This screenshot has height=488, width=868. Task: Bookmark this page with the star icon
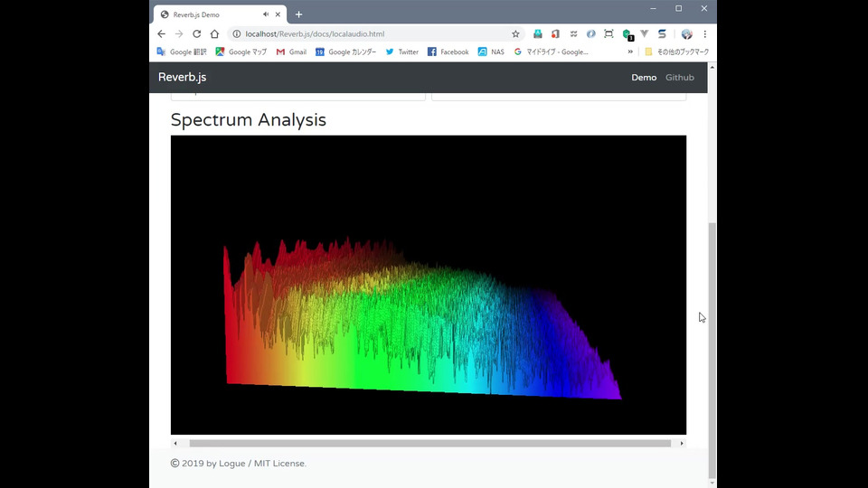515,34
